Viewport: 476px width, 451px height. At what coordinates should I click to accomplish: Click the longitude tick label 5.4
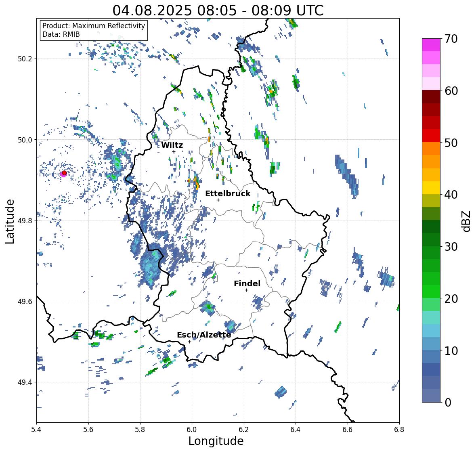[36, 430]
